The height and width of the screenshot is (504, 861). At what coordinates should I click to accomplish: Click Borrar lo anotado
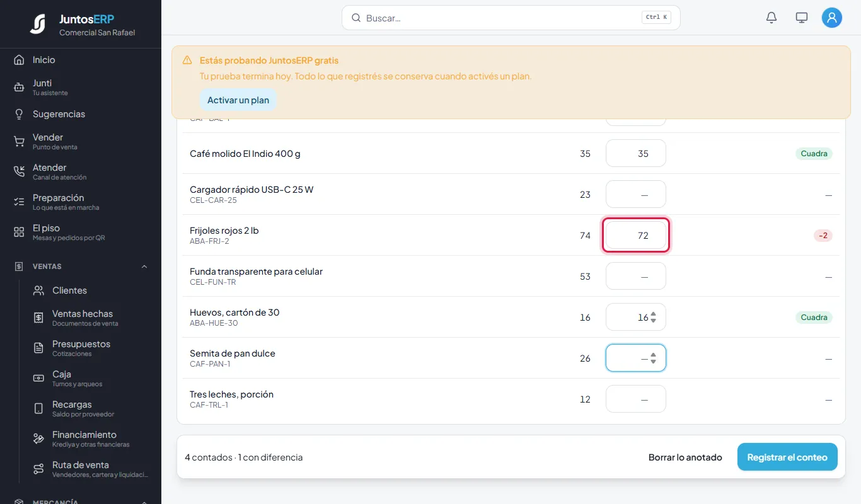(685, 457)
